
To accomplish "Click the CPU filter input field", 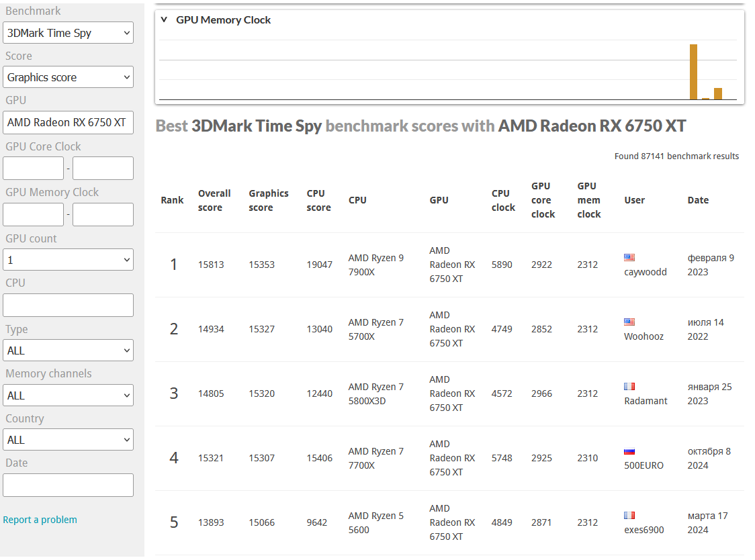I will tap(68, 306).
